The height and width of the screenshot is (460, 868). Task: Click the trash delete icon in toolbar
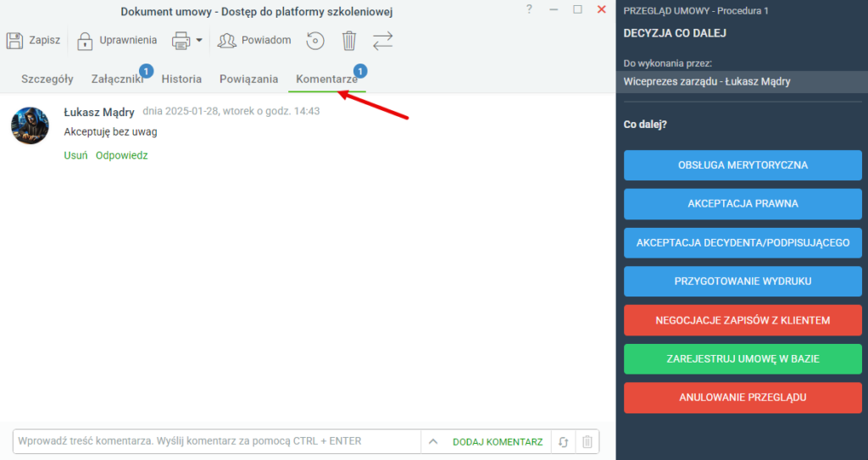point(348,41)
